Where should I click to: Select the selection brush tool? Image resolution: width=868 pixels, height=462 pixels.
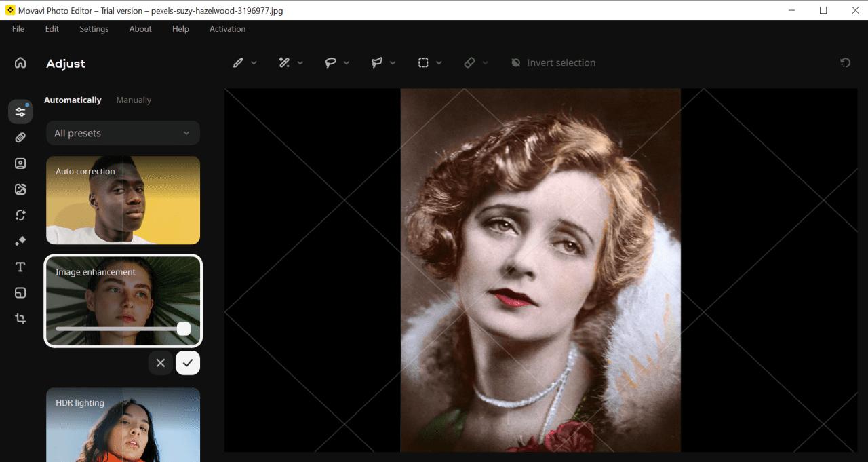pos(238,63)
